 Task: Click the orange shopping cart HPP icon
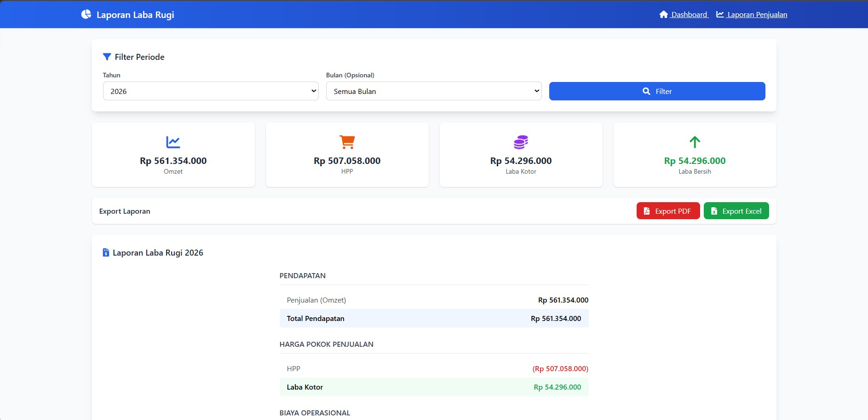pyautogui.click(x=347, y=142)
